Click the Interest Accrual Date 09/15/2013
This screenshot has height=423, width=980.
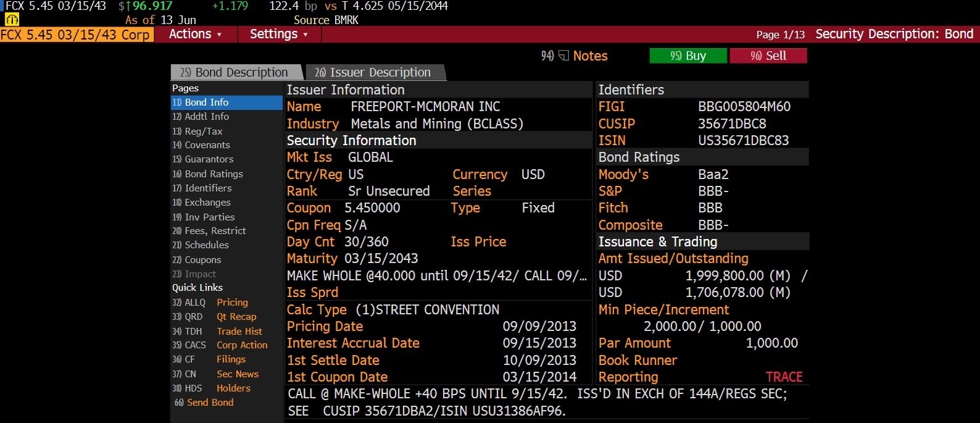tap(539, 343)
